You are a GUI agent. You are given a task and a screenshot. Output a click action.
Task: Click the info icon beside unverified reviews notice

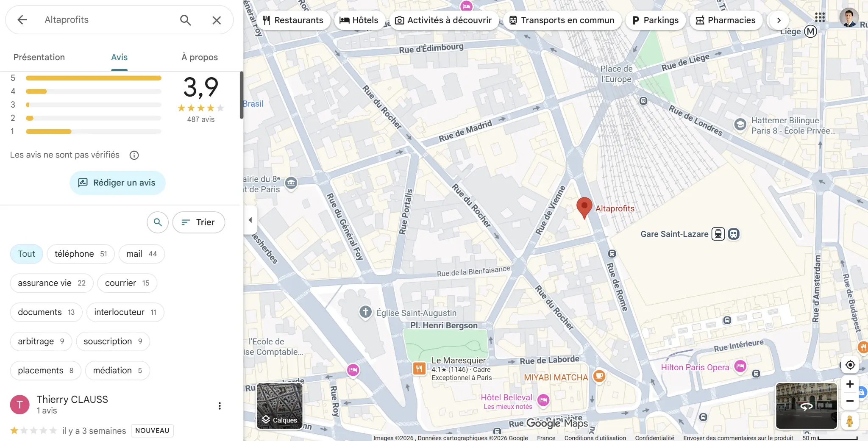point(134,155)
